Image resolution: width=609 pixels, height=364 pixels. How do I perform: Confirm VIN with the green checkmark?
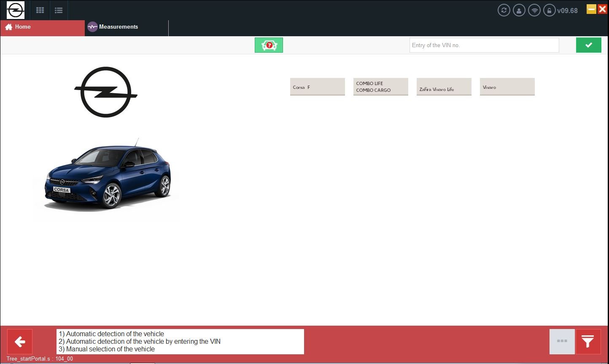click(x=588, y=45)
